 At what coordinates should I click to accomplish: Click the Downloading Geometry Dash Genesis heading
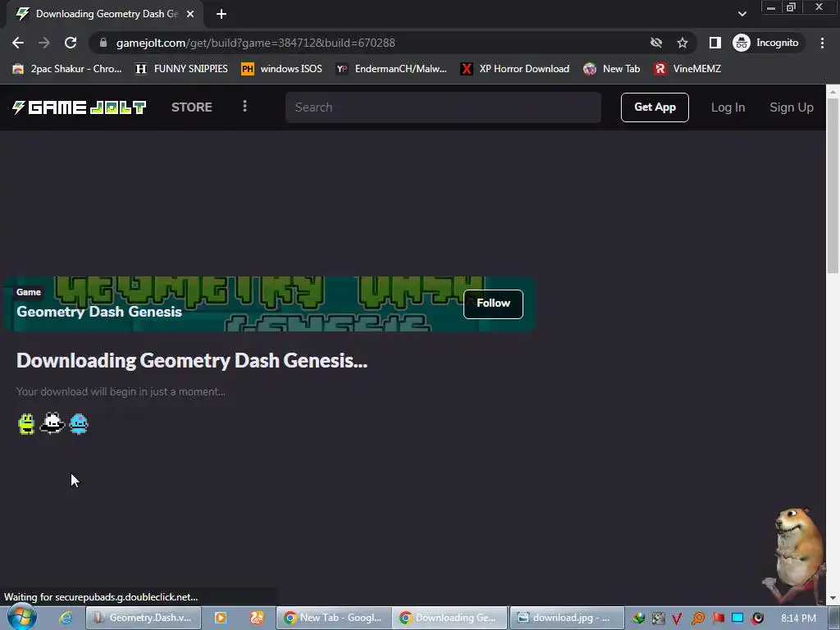coord(192,361)
